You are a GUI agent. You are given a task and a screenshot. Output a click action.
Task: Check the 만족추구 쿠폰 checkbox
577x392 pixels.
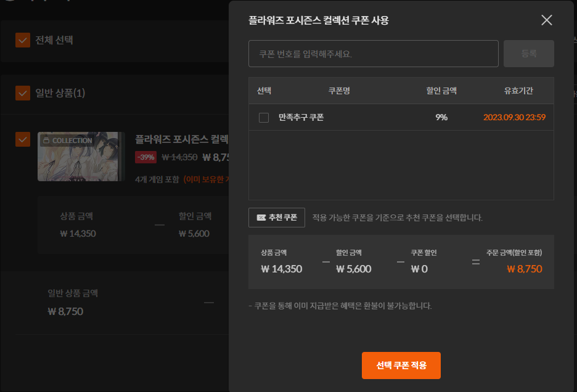(x=264, y=118)
